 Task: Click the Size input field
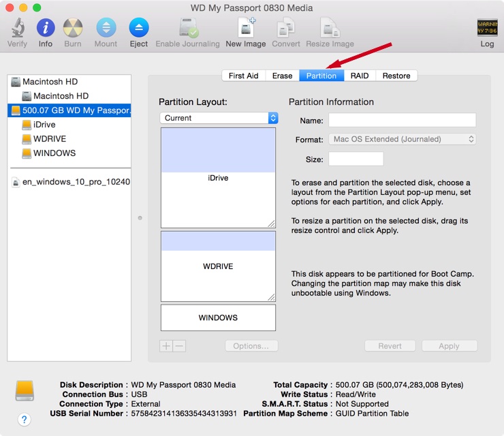pos(356,159)
